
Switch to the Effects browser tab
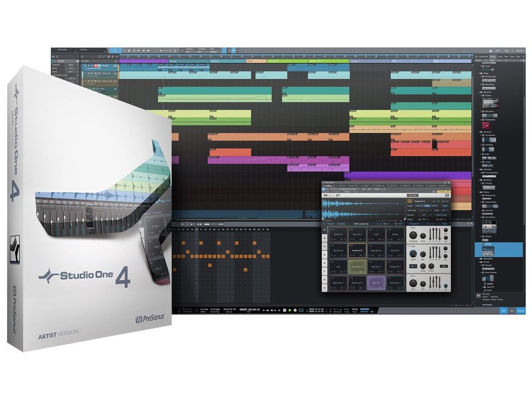click(493, 57)
